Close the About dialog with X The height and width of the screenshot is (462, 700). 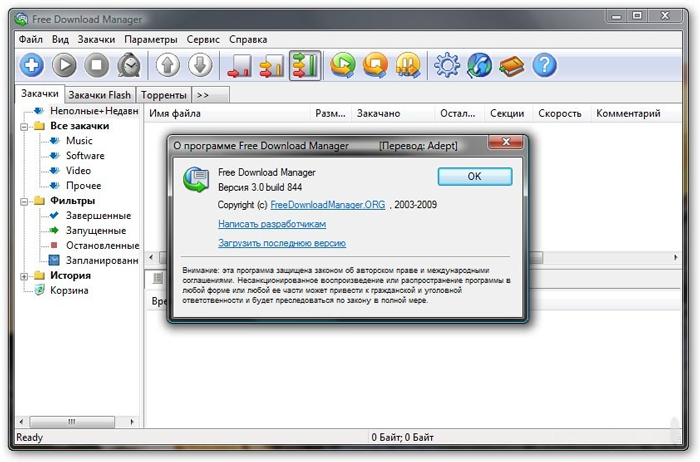pyautogui.click(x=506, y=142)
